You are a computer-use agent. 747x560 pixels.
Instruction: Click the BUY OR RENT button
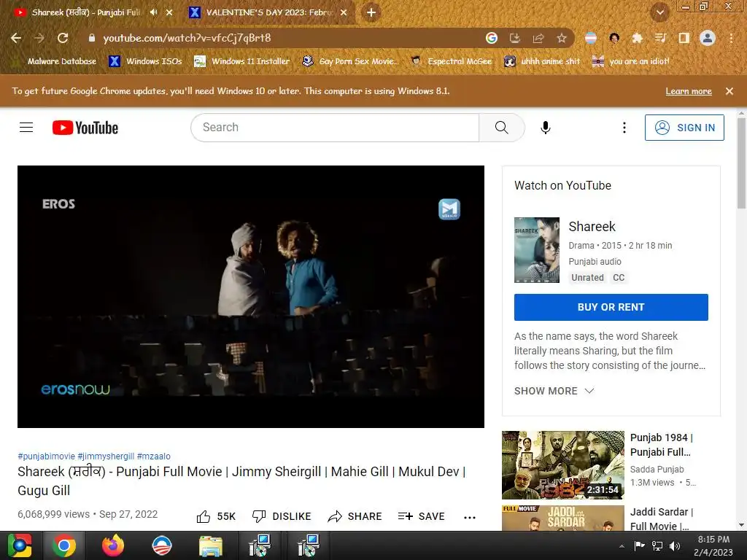pos(611,307)
